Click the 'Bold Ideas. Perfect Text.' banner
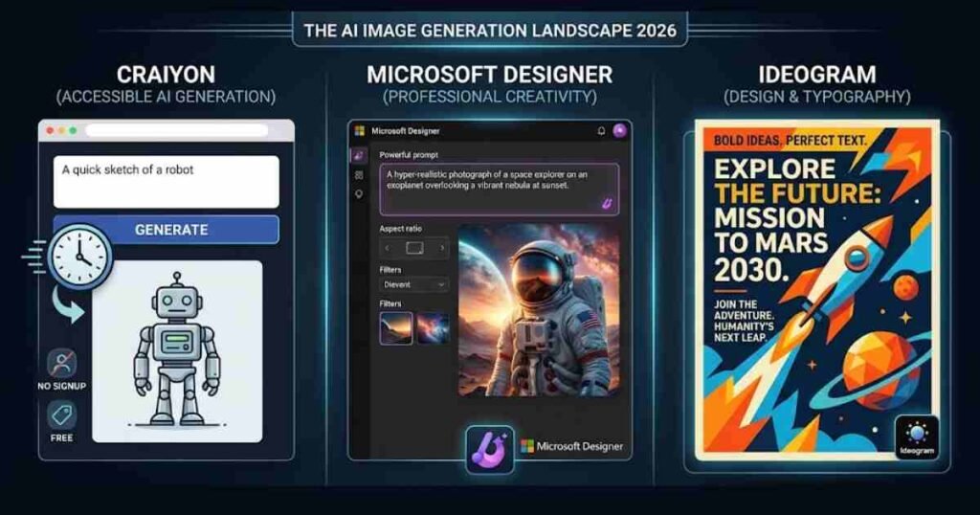The width and height of the screenshot is (980, 515). tap(790, 140)
